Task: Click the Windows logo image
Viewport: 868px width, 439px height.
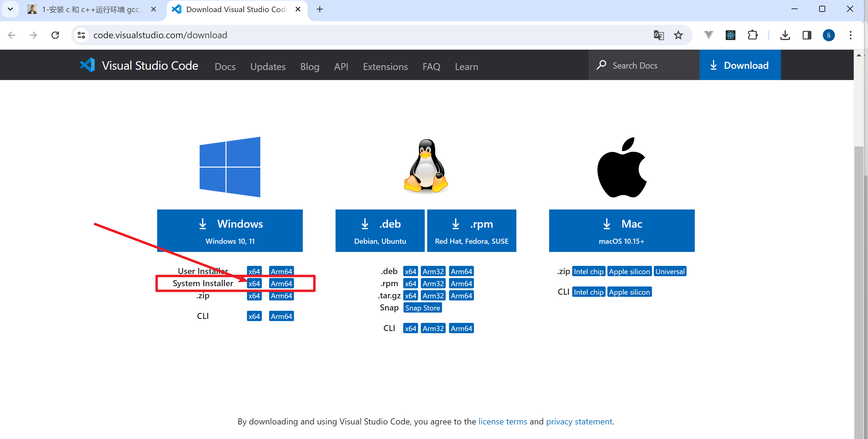Action: pyautogui.click(x=230, y=167)
